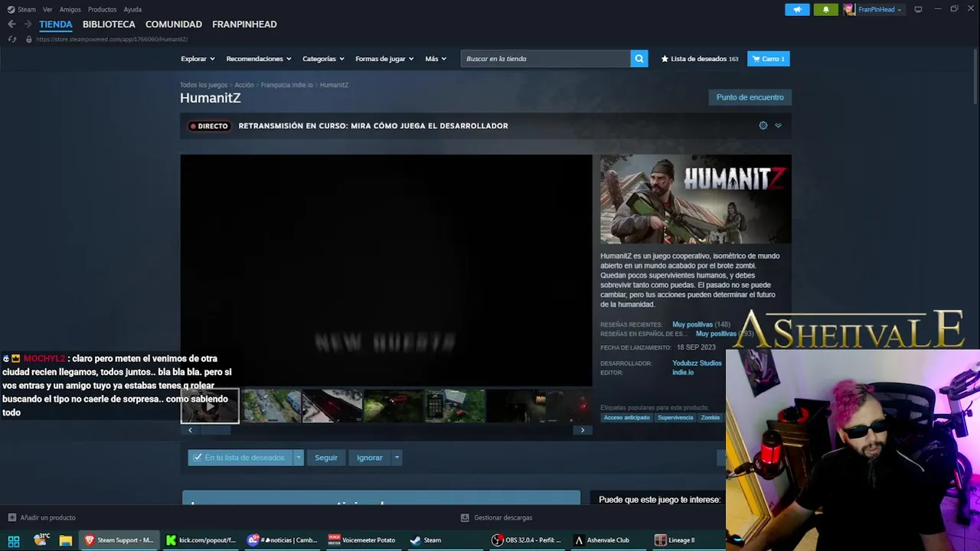Collapse the broadcast banner chevron
980x551 pixels.
778,126
